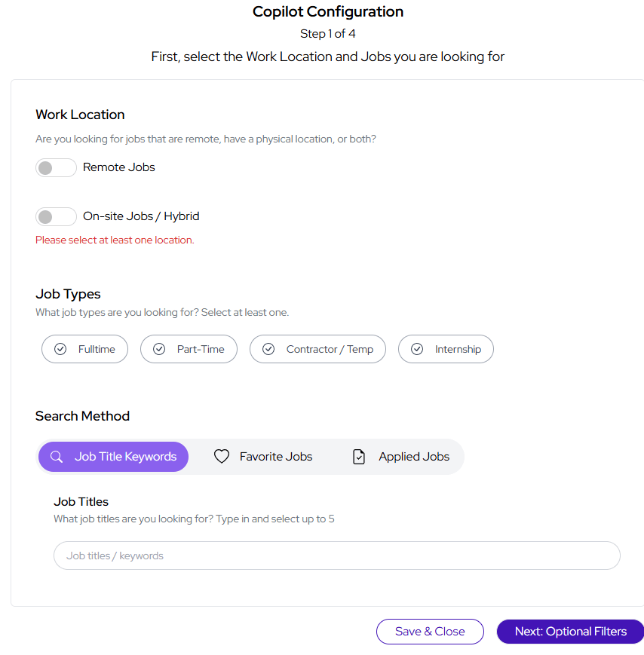Screen dimensions: 644x655
Task: Turn on the On-site Jobs / Hybrid switch
Action: tap(56, 217)
